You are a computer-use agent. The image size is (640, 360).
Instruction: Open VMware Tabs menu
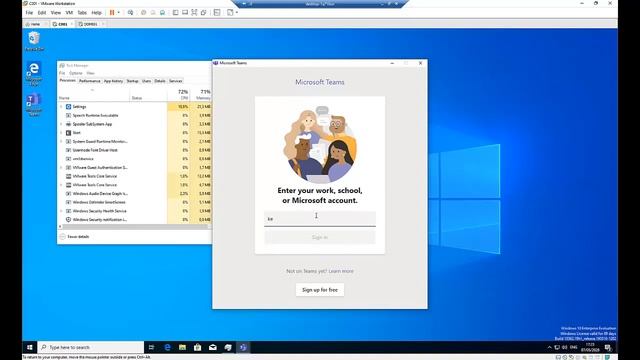click(x=82, y=13)
